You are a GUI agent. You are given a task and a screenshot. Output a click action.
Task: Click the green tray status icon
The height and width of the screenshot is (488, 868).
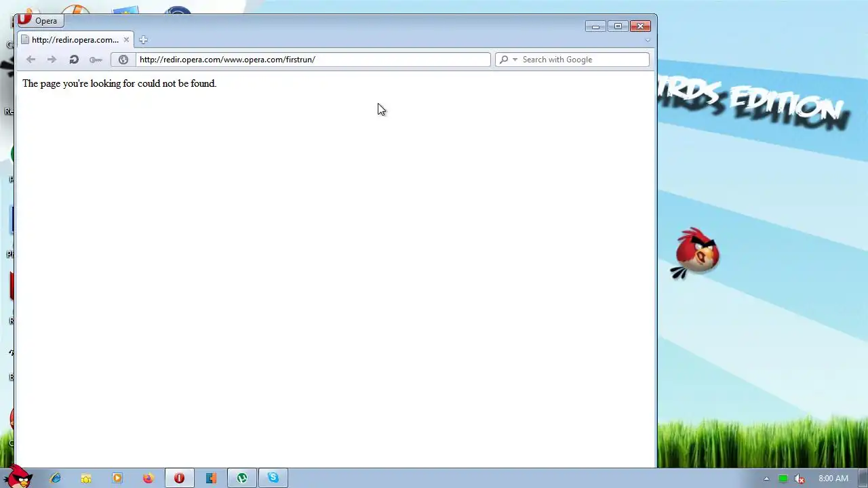pos(783,479)
